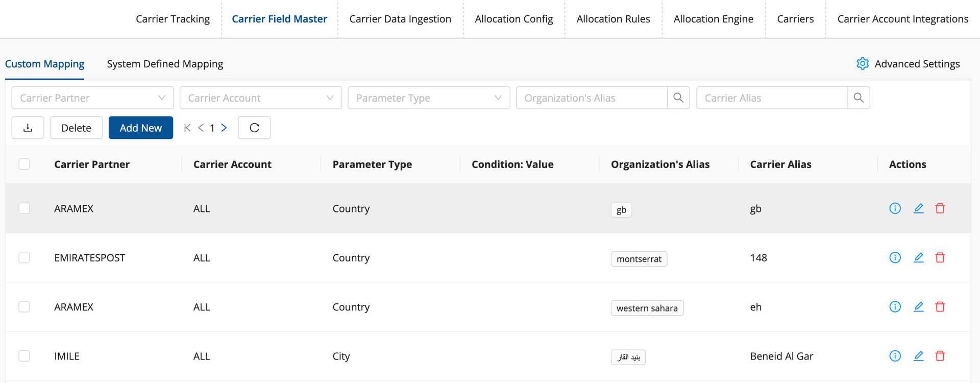Click the refresh table icon
This screenshot has height=383, width=980.
tap(254, 128)
